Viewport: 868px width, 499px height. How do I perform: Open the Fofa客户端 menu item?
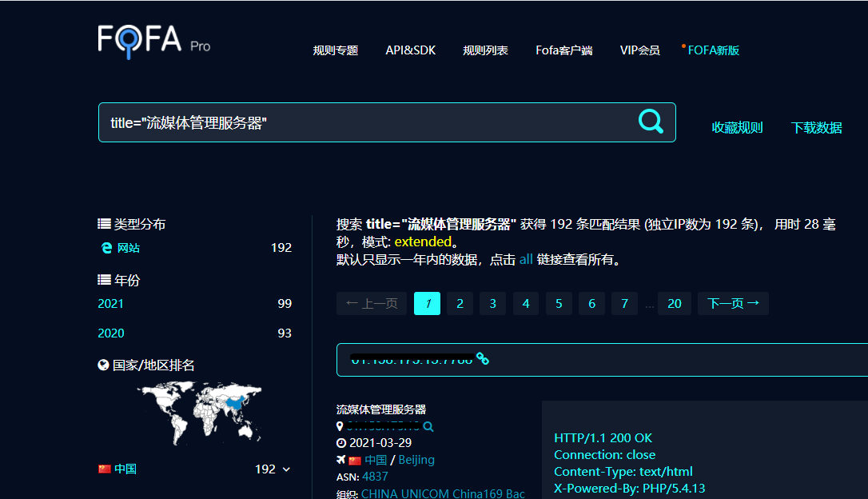click(564, 50)
